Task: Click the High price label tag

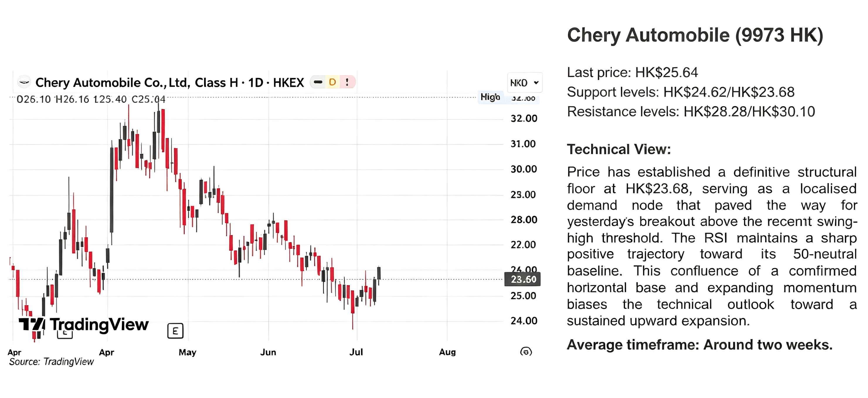Action: click(490, 97)
